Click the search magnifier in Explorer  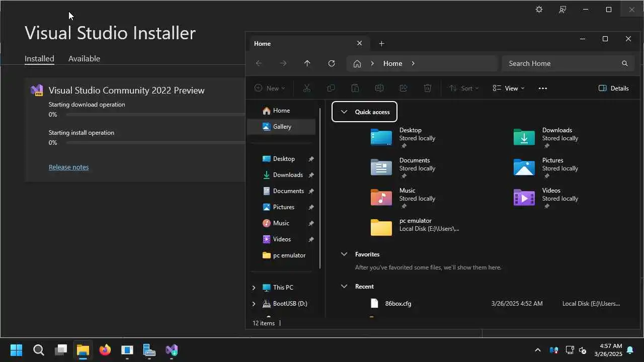click(624, 63)
